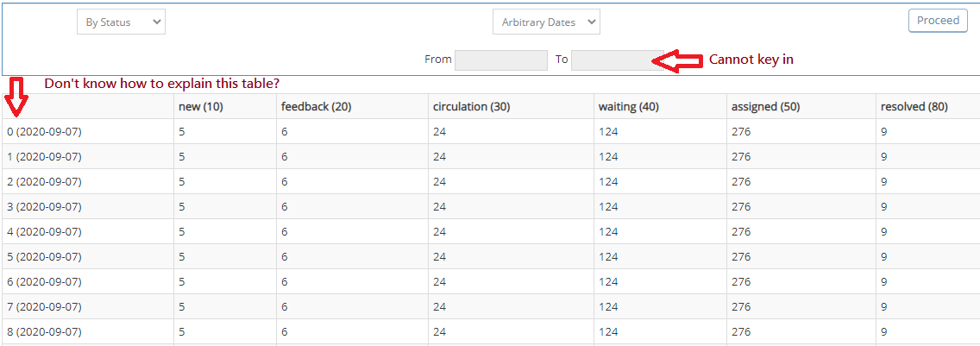Select row label 4 (2020-09-07)
The height and width of the screenshot is (346, 980).
click(x=44, y=232)
